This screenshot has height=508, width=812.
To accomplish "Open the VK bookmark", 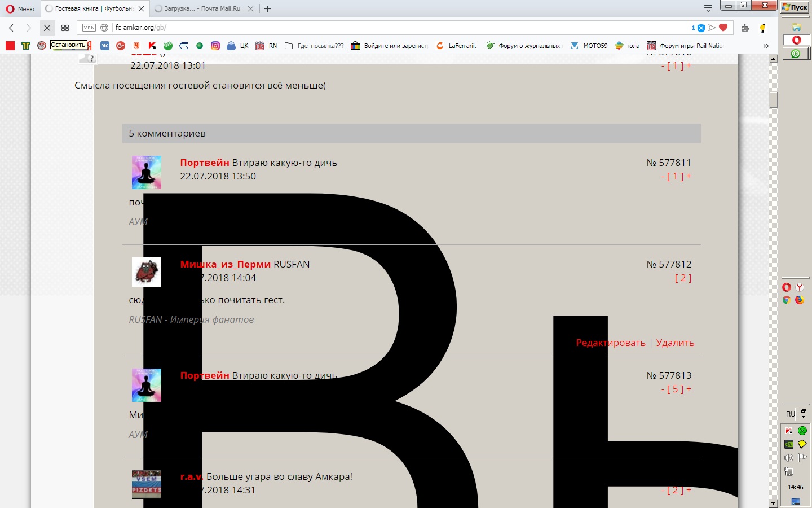I will (105, 46).
